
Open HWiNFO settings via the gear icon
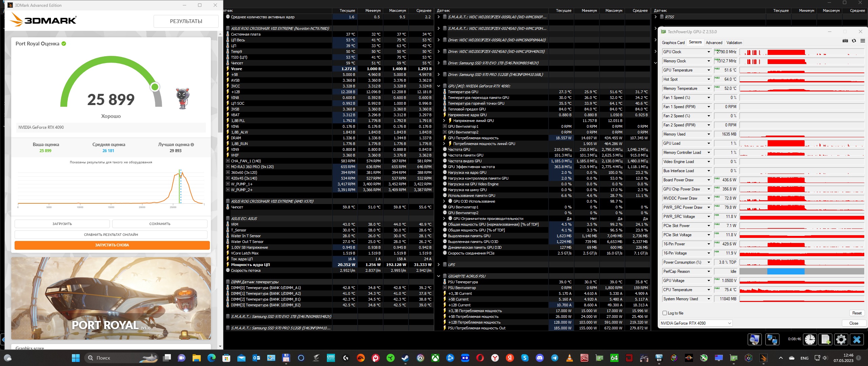(x=841, y=339)
